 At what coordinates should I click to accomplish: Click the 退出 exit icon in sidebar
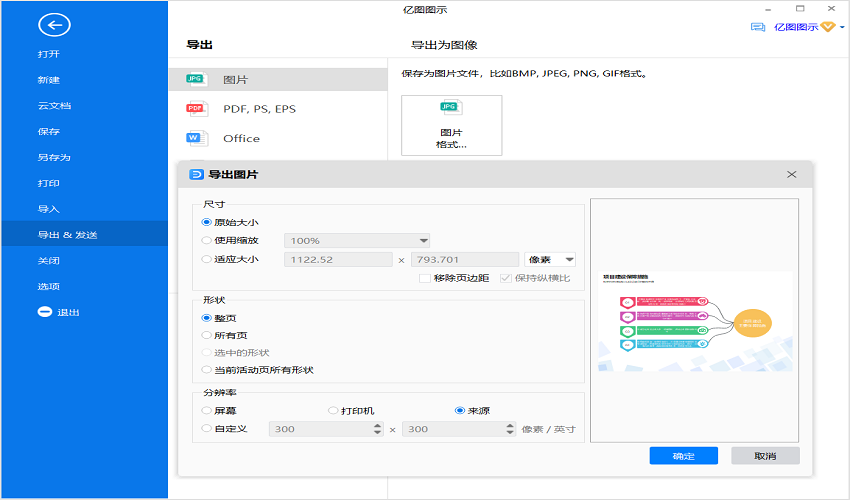(45, 312)
